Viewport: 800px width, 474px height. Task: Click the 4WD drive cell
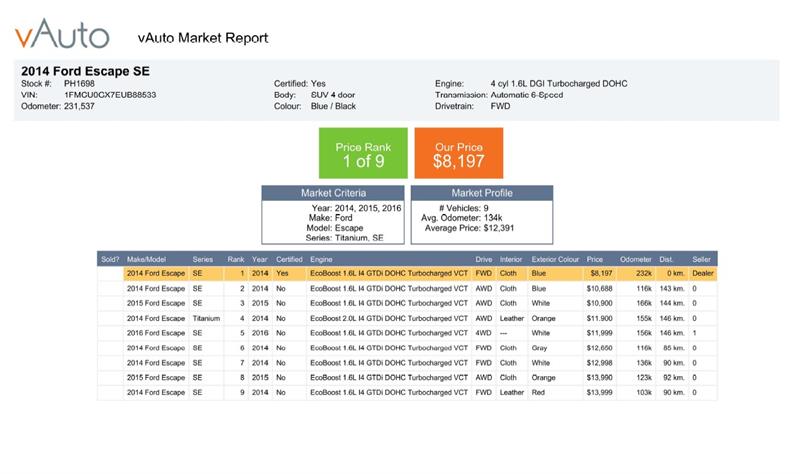[484, 333]
